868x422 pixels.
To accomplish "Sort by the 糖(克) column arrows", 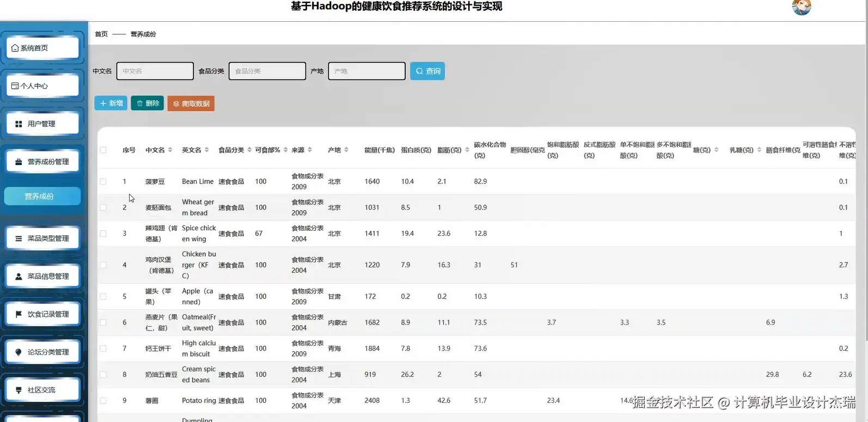I will (x=716, y=150).
